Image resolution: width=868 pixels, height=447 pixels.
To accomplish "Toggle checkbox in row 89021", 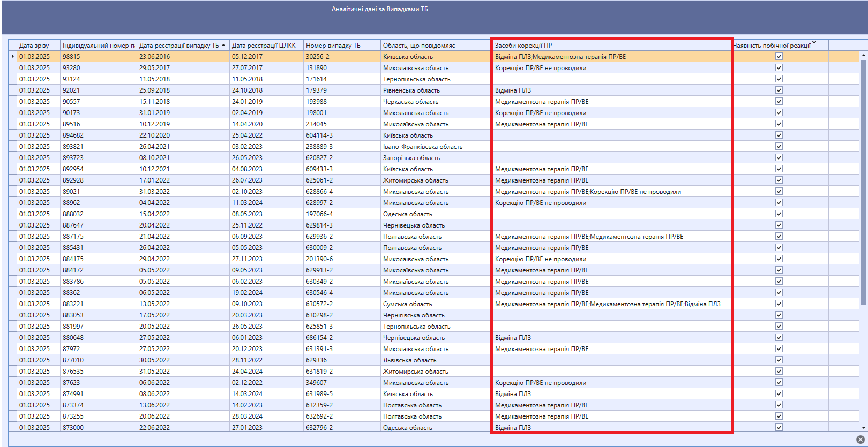I will click(x=779, y=191).
